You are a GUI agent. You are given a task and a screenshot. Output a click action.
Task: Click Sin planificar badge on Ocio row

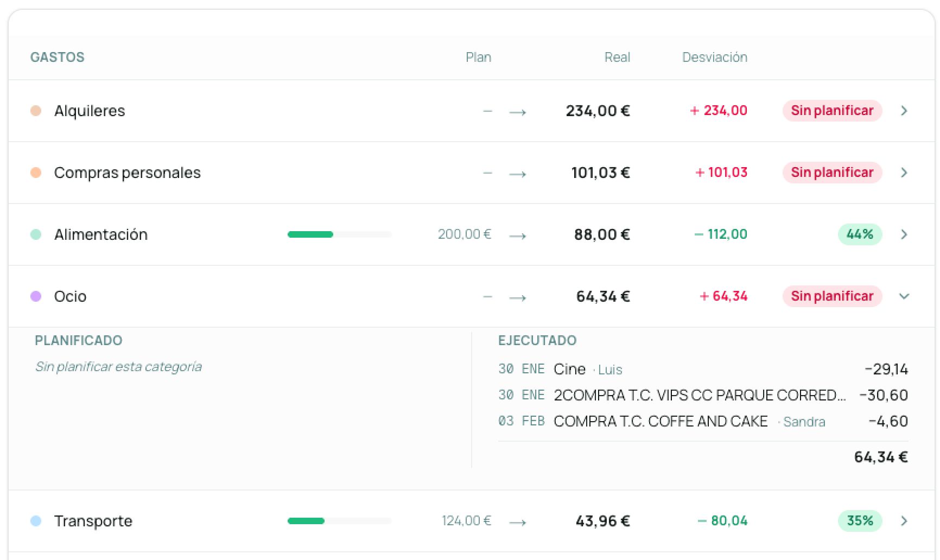(831, 296)
